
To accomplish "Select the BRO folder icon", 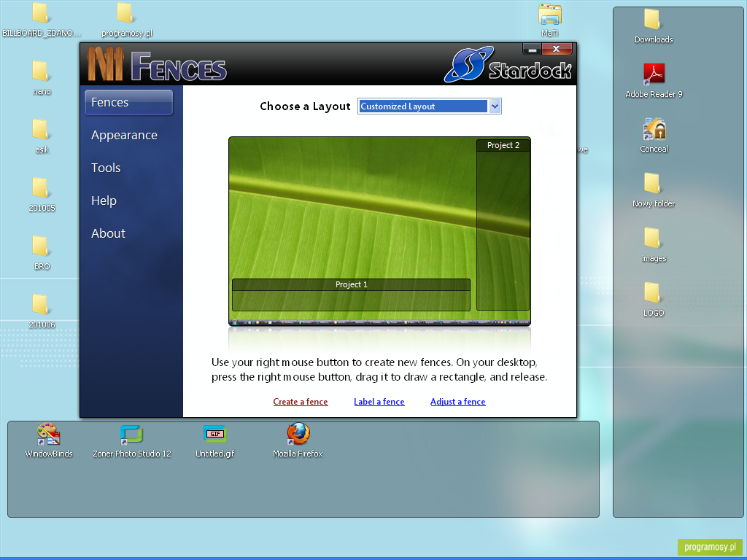I will click(x=41, y=246).
